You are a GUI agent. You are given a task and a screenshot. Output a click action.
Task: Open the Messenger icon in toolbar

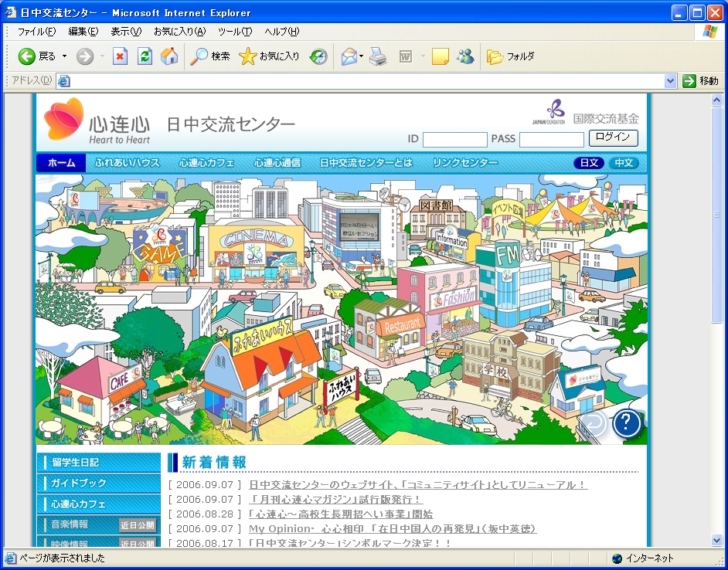tap(465, 56)
